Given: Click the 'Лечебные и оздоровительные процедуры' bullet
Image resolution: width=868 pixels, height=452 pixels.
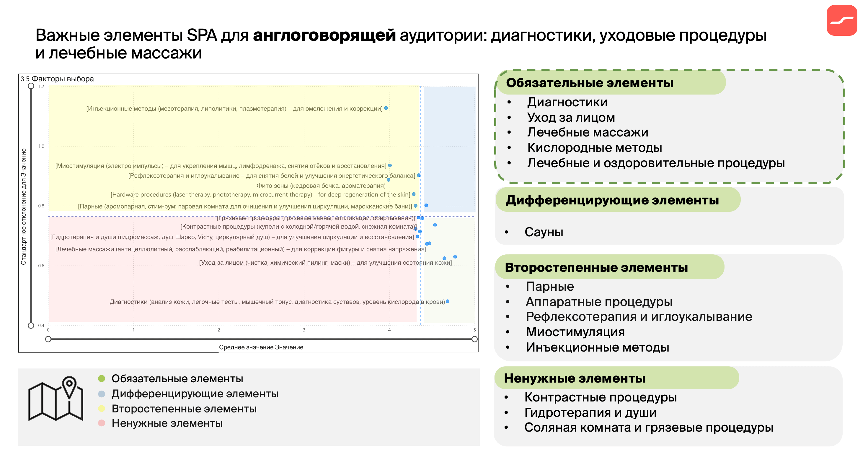Looking at the screenshot, I should [656, 163].
